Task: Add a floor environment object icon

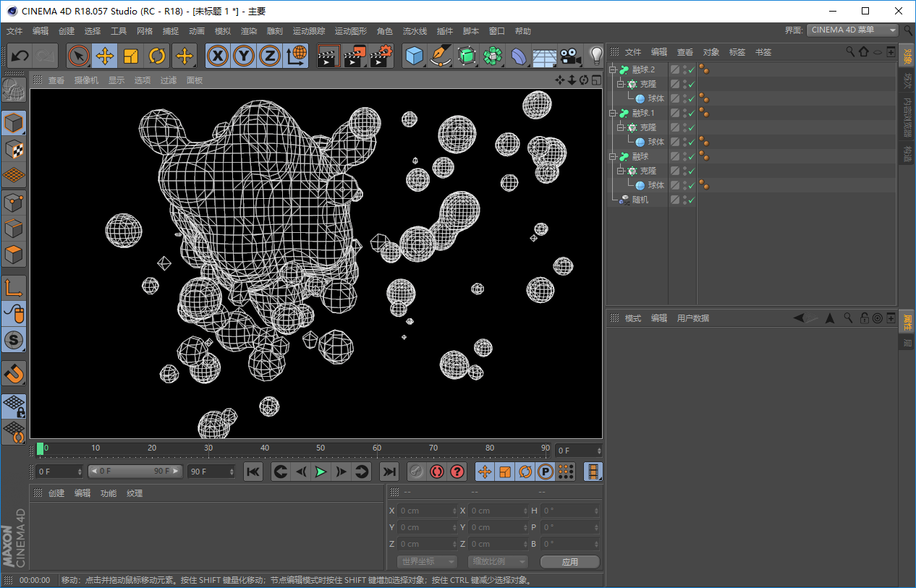Action: pos(545,56)
